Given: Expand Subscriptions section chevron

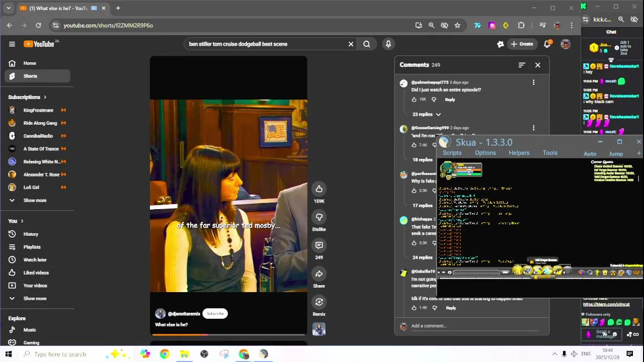Looking at the screenshot, I should (45, 98).
